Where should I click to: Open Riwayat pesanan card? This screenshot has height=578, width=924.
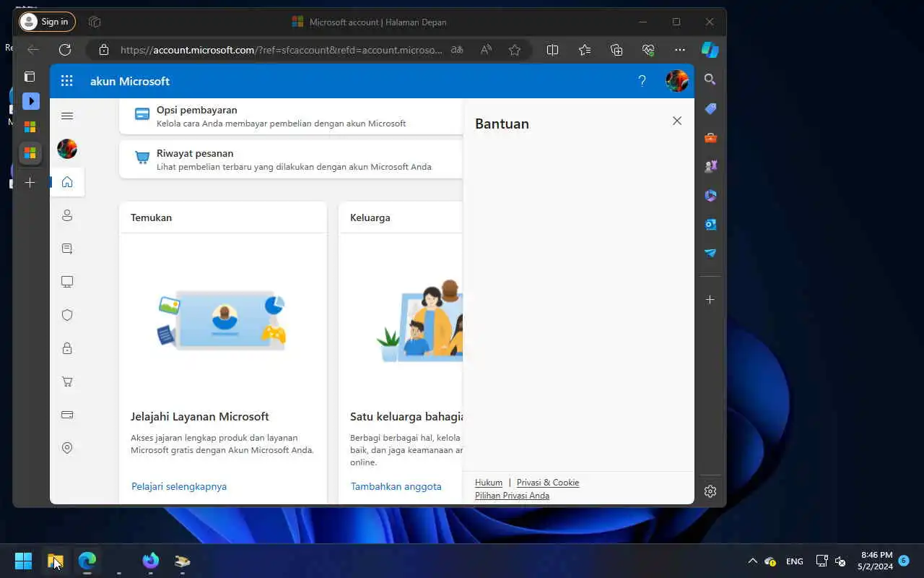tap(291, 159)
